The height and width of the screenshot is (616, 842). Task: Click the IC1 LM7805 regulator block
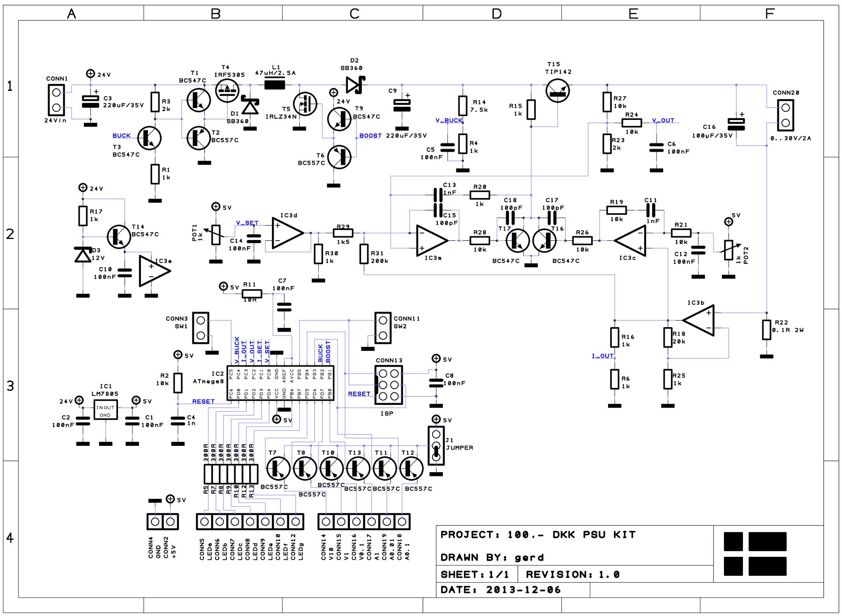click(x=106, y=411)
